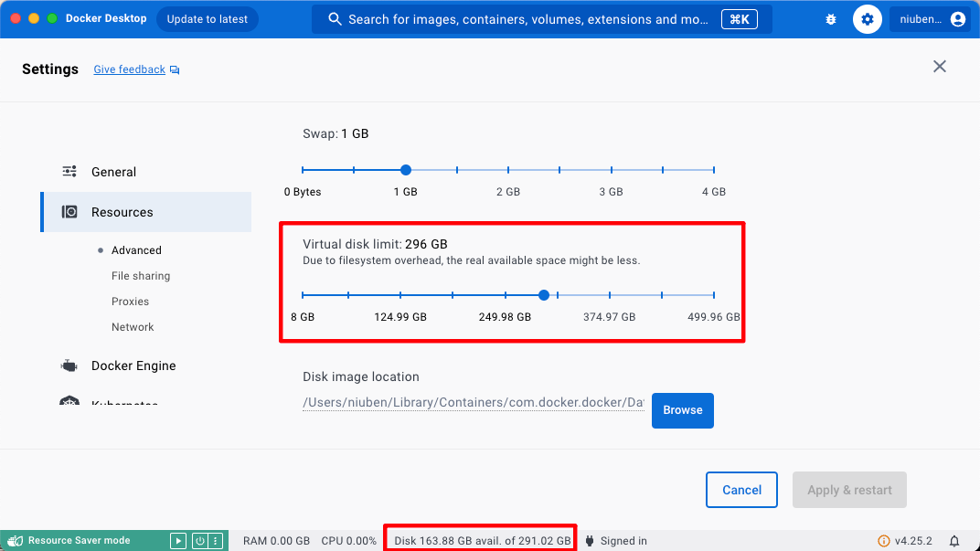Cancel the pending settings changes
Screen dimensions: 980x551
741,490
